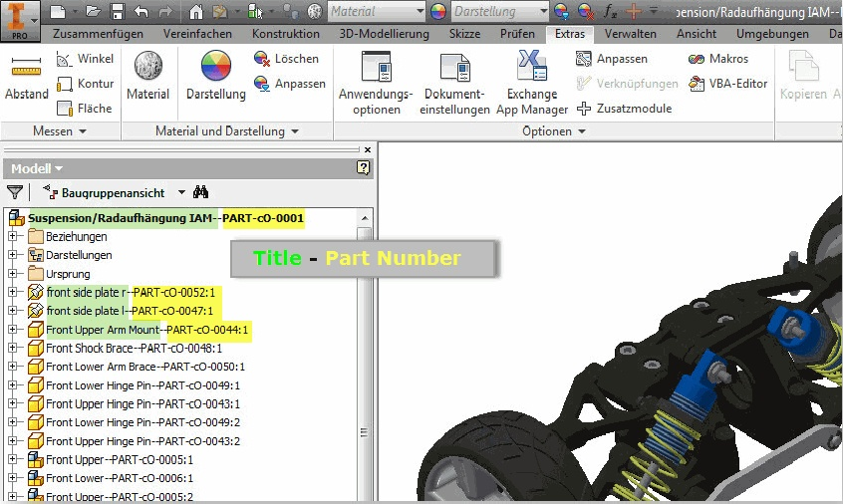The image size is (843, 504).
Task: Launch the Exchange App Manager
Action: point(532,82)
